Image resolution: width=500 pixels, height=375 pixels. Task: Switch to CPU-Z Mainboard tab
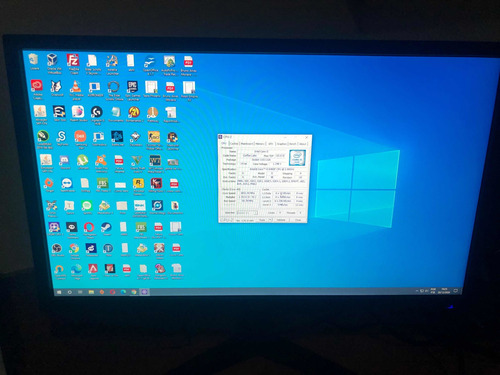(247, 143)
